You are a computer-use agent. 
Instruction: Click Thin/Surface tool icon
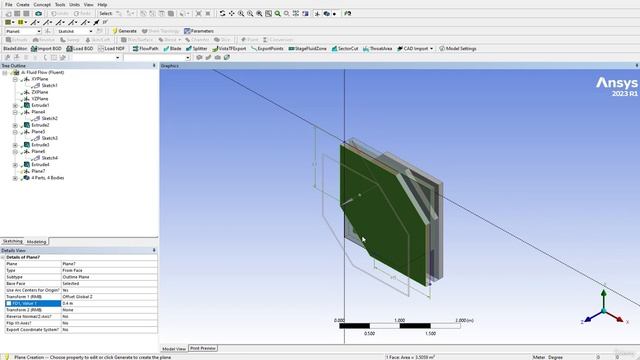[x=137, y=40]
